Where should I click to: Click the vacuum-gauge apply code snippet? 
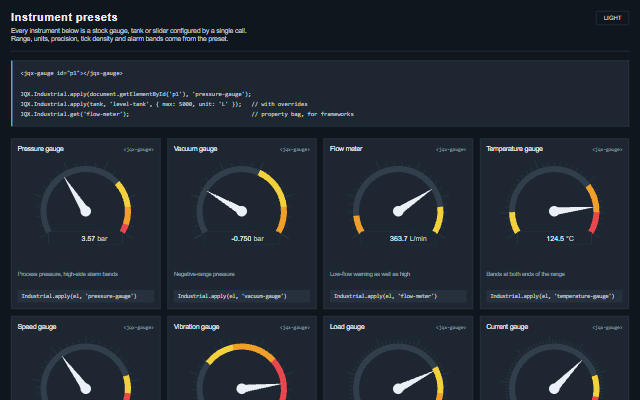(242, 296)
